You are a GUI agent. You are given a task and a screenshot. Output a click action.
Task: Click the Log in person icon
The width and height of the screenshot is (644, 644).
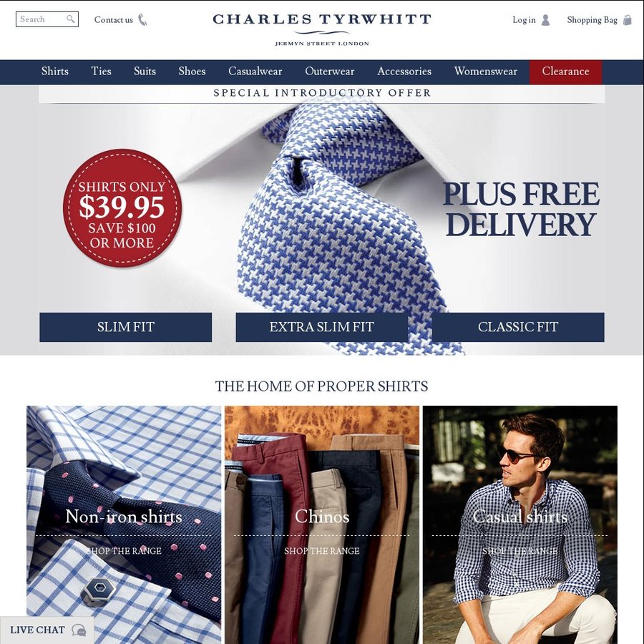tap(545, 20)
